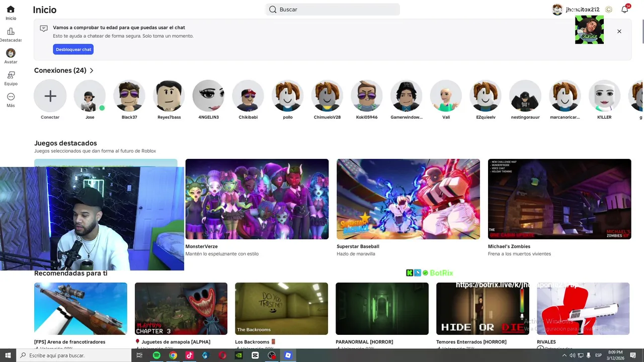Open Chikibabi's connection avatar
Image resolution: width=644 pixels, height=362 pixels.
click(248, 96)
